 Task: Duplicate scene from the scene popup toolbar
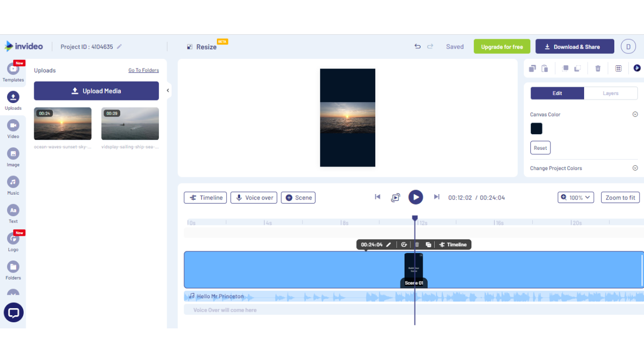coord(428,245)
